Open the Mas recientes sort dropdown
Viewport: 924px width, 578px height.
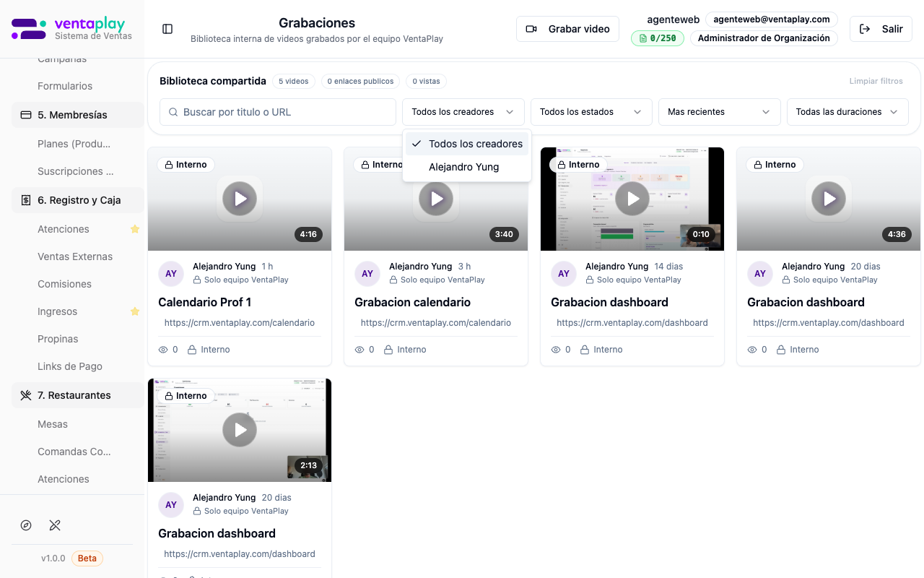pyautogui.click(x=718, y=112)
